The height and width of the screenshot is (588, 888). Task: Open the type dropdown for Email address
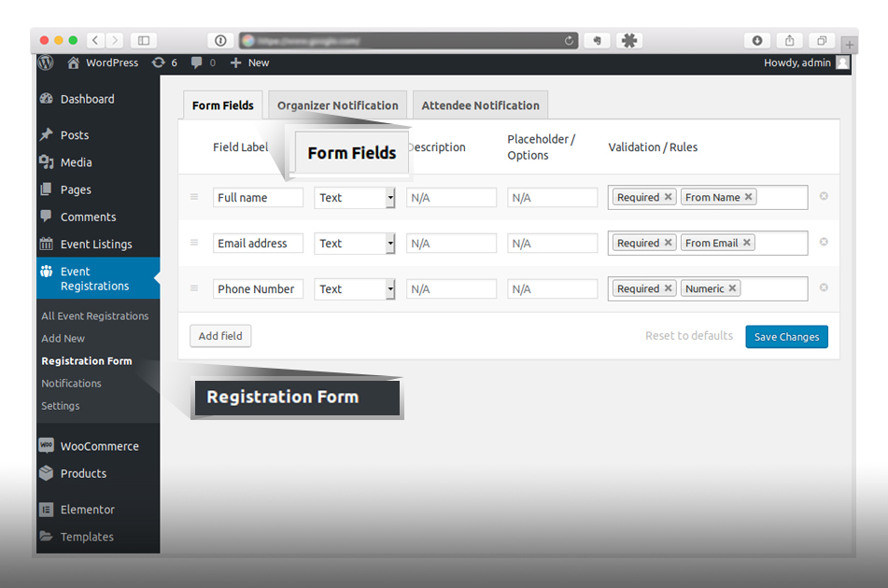(x=355, y=244)
